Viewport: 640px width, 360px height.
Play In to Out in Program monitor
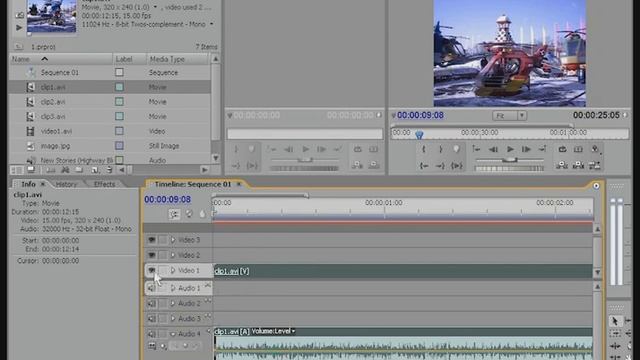coord(456,166)
